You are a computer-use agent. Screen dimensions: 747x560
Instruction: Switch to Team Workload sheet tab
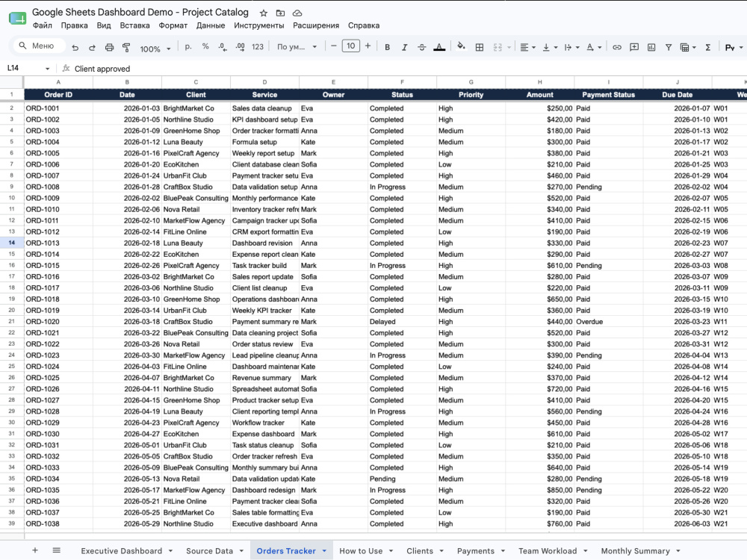point(548,550)
